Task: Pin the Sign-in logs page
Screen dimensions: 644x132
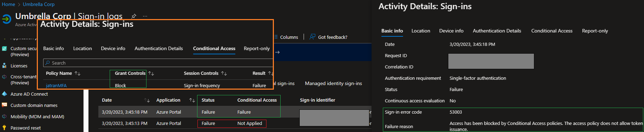Action: coord(133,16)
